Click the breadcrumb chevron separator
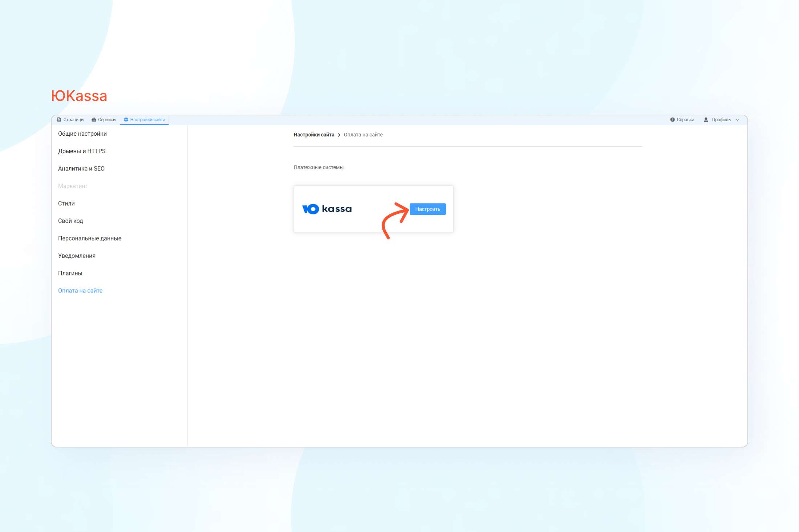The width and height of the screenshot is (799, 532). pyautogui.click(x=339, y=135)
